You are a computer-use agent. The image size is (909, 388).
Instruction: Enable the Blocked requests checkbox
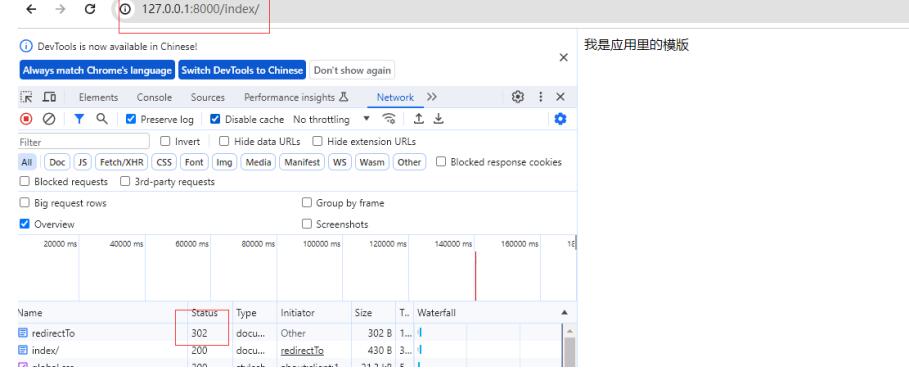pos(24,181)
